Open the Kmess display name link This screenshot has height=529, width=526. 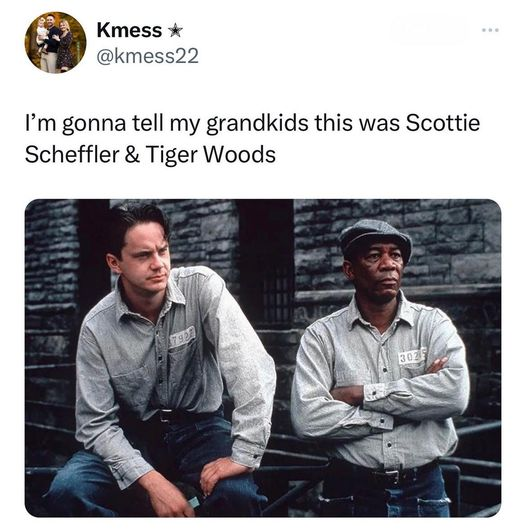129,30
